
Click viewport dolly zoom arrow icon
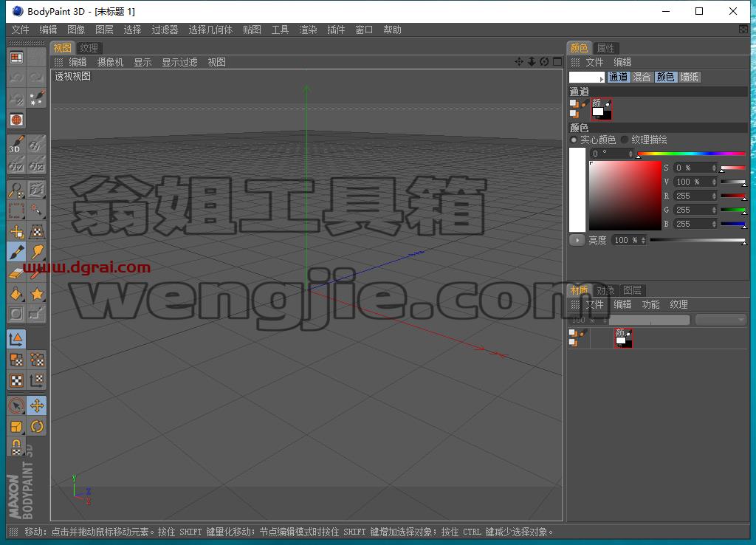click(x=532, y=62)
